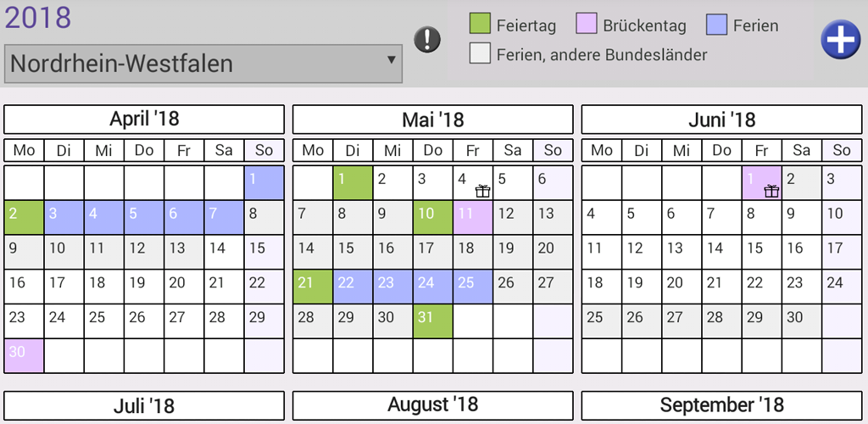The height and width of the screenshot is (424, 868).
Task: Click the gift icon on June 1
Action: point(771,191)
